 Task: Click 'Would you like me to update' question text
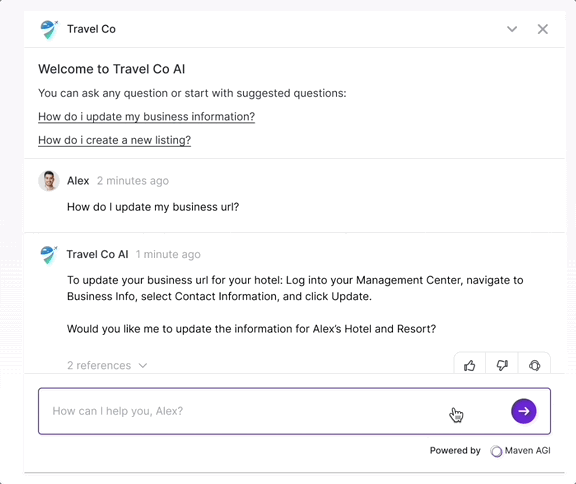click(252, 329)
